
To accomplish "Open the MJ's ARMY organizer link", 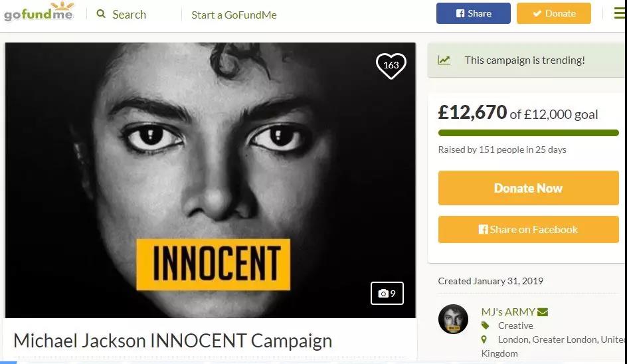I will [508, 312].
